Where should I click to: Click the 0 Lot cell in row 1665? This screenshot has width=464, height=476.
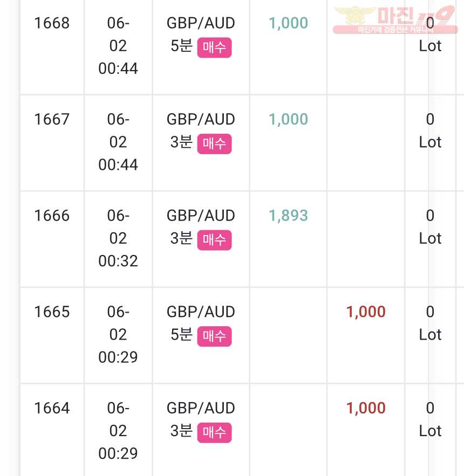[430, 323]
